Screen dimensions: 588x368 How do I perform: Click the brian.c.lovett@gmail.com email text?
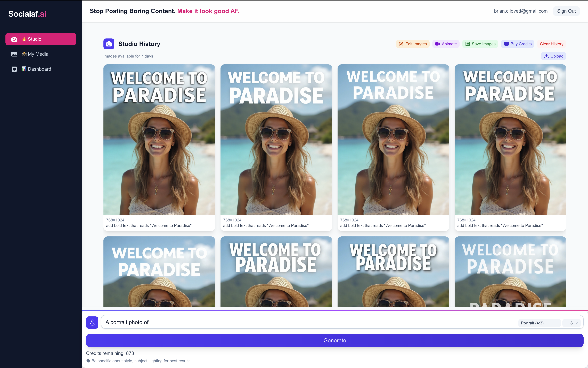(521, 11)
